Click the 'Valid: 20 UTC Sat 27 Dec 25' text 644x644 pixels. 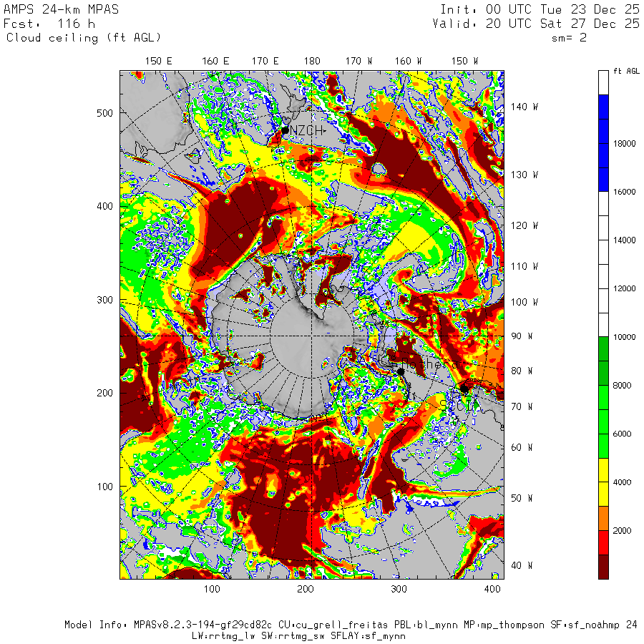click(x=536, y=24)
